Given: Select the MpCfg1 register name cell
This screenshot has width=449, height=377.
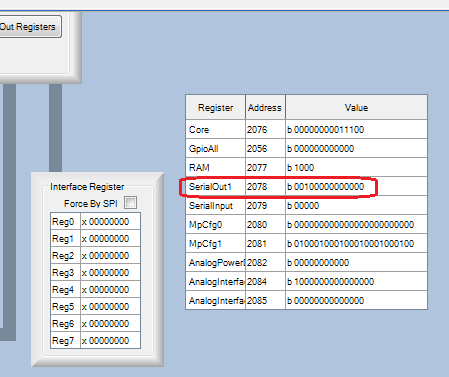Looking at the screenshot, I should tap(216, 243).
